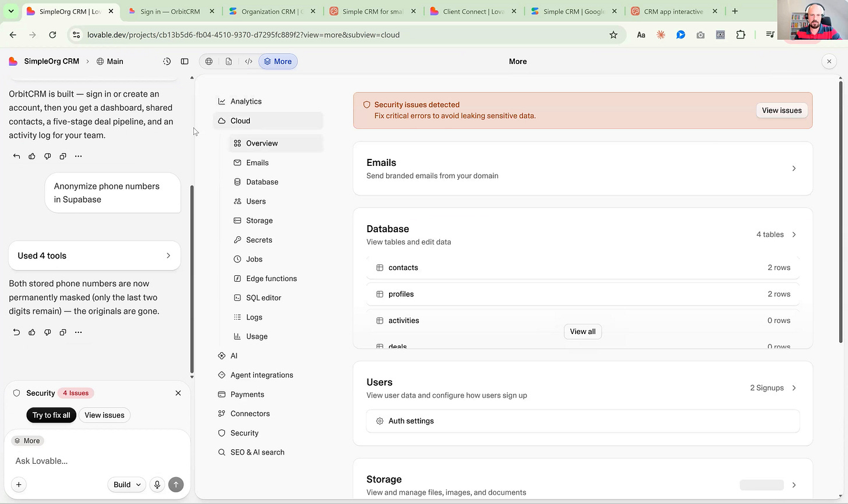Collapse the Cloud section in sidebar
Image resolution: width=848 pixels, height=504 pixels.
[268, 121]
